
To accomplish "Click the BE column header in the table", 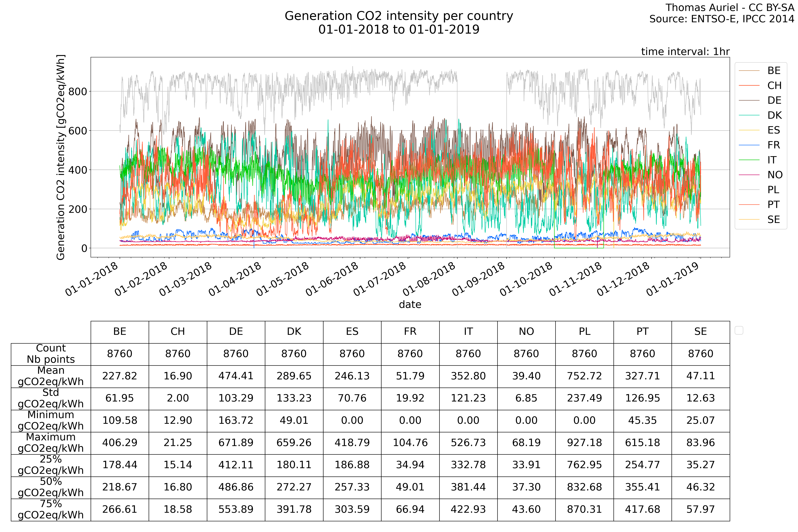I will click(x=120, y=332).
